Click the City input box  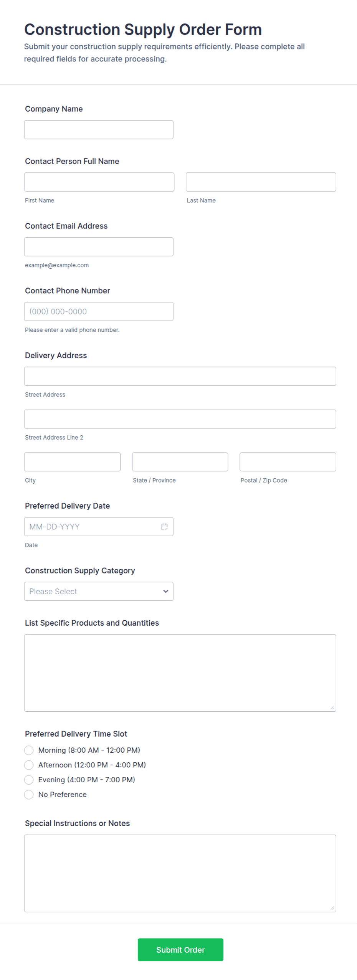click(x=72, y=462)
